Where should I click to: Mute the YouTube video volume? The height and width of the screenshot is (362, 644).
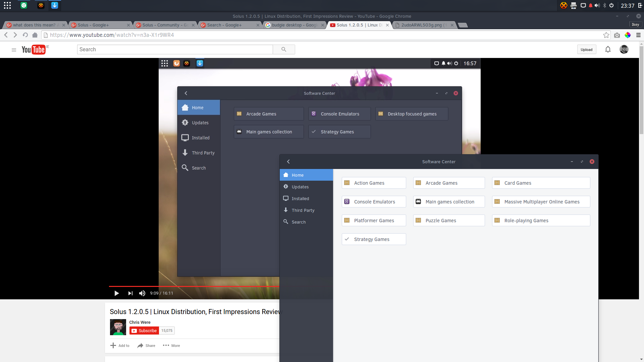click(x=142, y=293)
